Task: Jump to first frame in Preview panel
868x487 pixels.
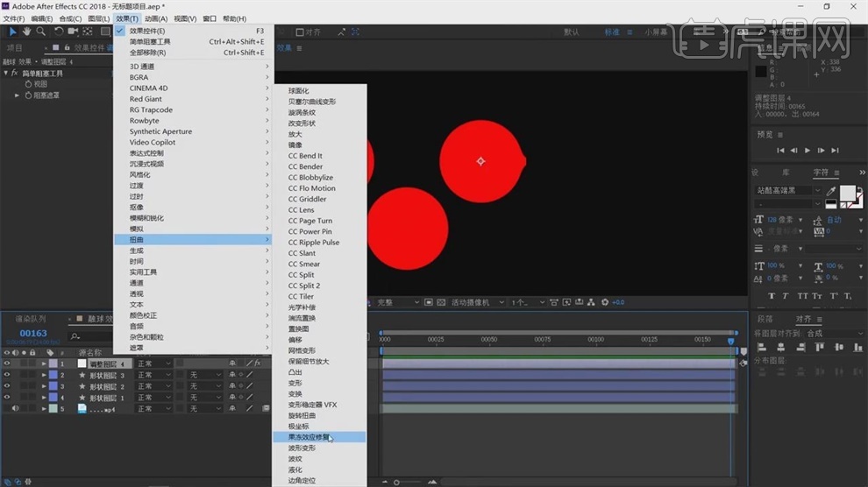Action: 779,151
